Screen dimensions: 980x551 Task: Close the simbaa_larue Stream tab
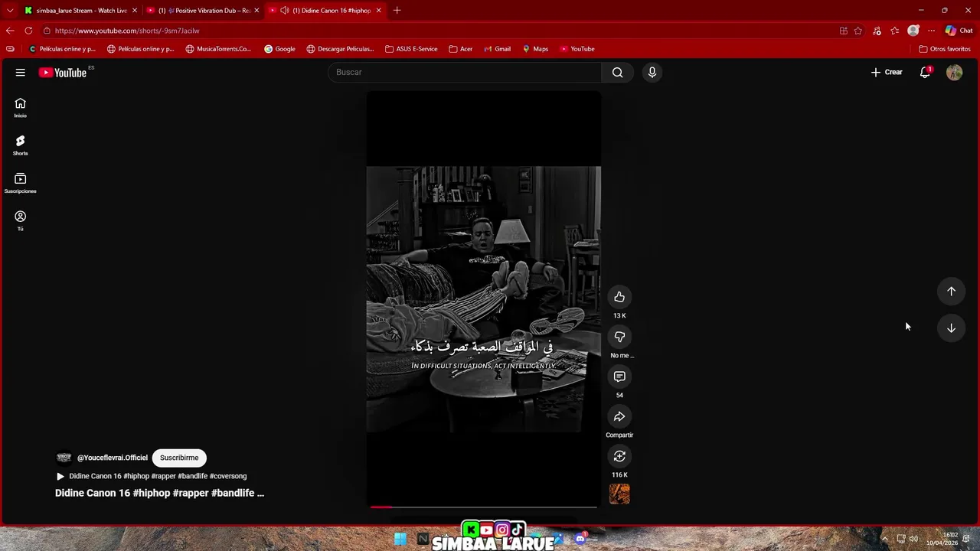point(135,11)
